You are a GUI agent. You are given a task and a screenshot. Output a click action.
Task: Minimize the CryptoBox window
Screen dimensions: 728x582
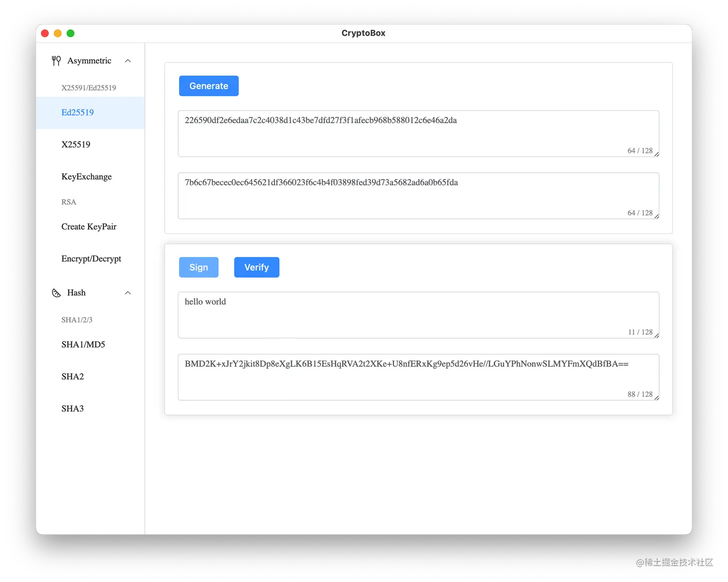coord(58,33)
